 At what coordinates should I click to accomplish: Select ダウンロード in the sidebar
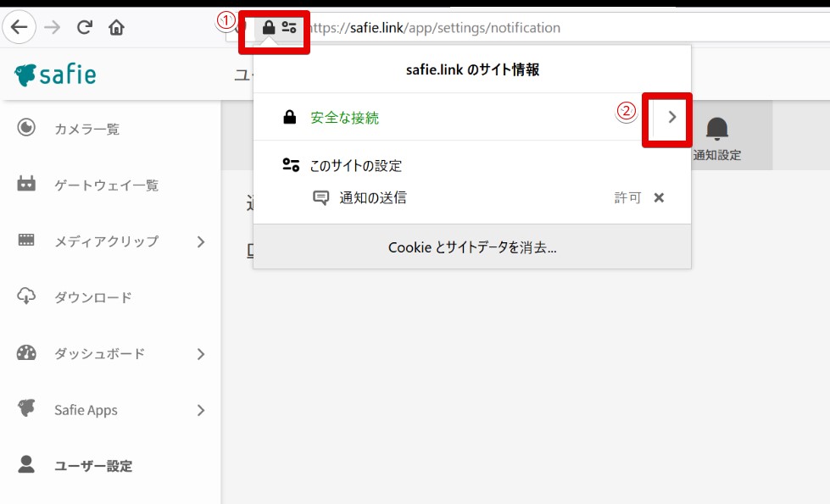(x=93, y=297)
